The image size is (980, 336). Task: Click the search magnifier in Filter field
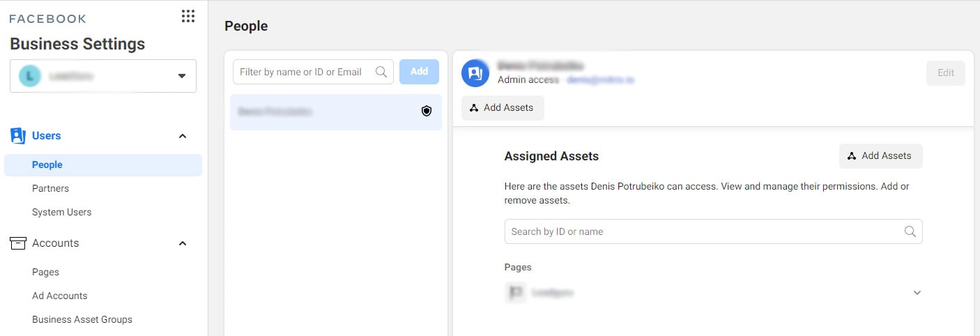point(381,72)
